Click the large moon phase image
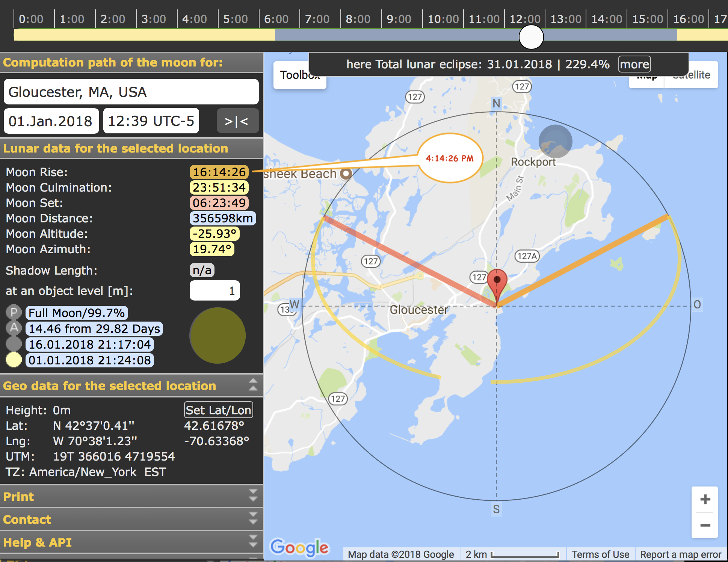Screen dimensions: 728x562 (x=217, y=335)
